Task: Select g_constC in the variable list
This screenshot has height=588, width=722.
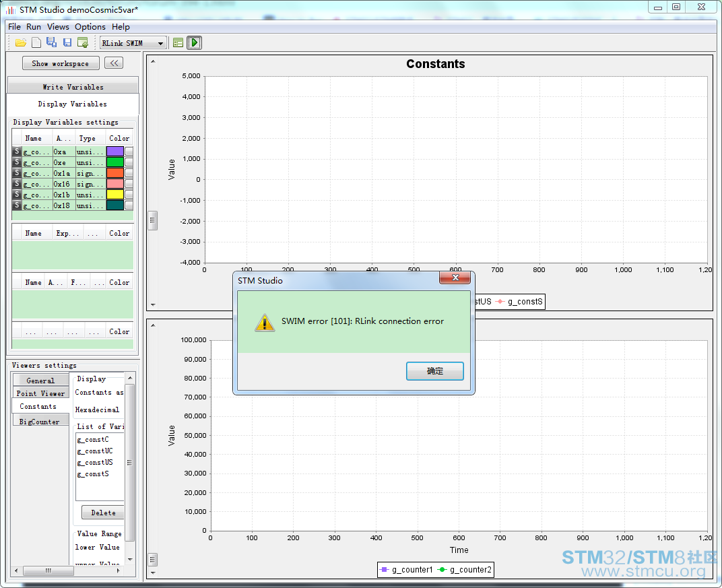Action: (93, 439)
